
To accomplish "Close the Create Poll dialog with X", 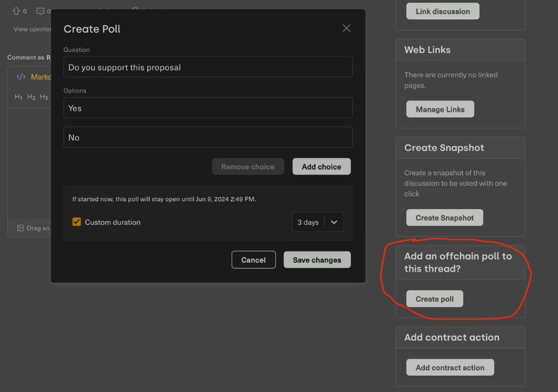I will pyautogui.click(x=347, y=28).
